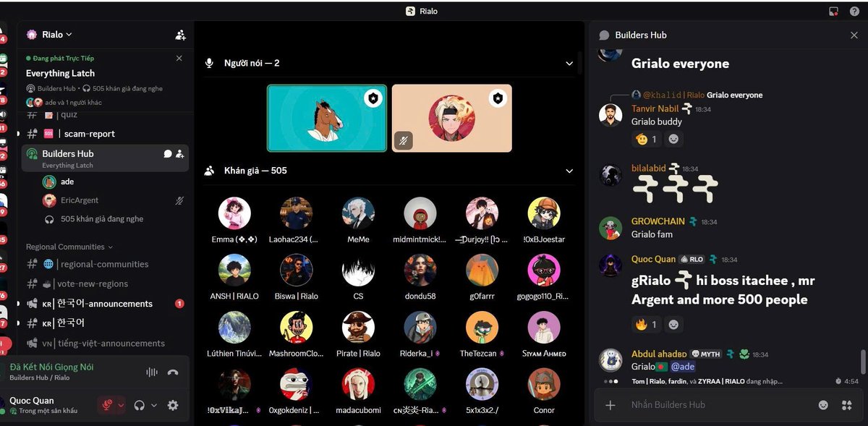Image resolution: width=868 pixels, height=426 pixels.
Task: Click the CS audience avatar
Action: click(x=358, y=270)
